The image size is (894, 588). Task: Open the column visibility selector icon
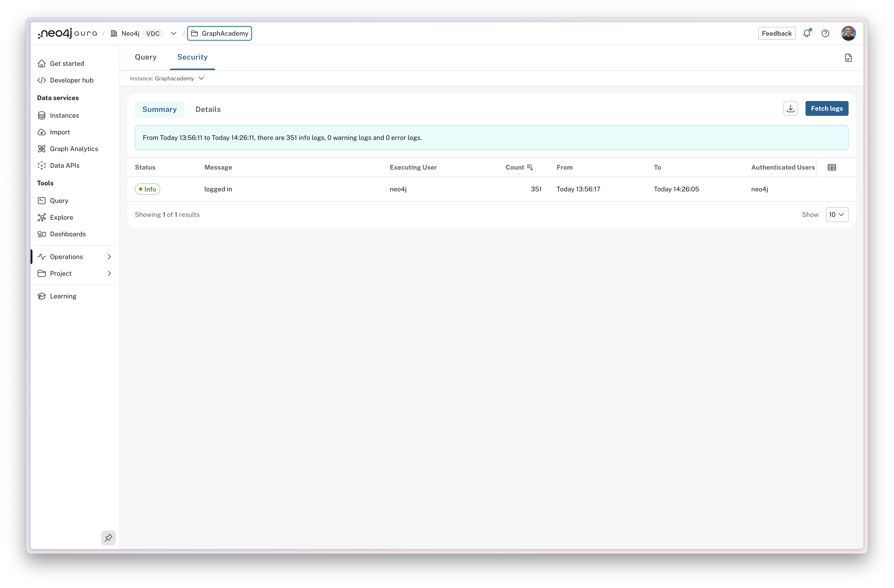tap(832, 167)
